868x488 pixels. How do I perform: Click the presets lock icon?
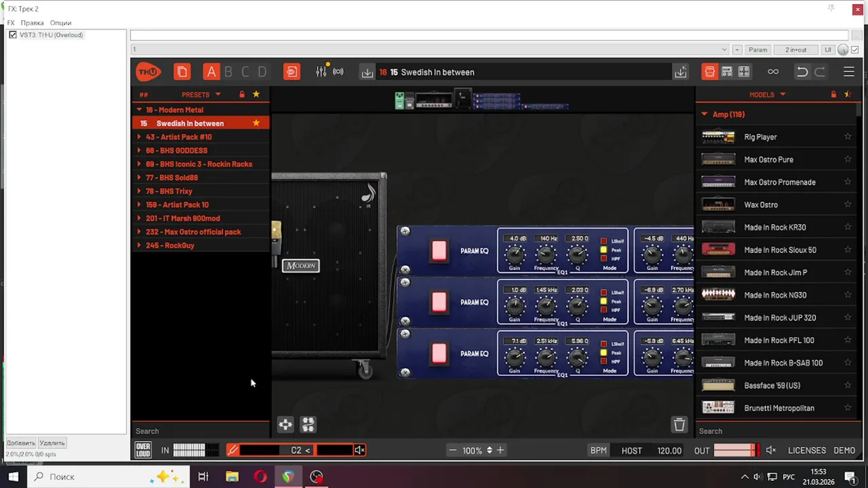point(241,94)
